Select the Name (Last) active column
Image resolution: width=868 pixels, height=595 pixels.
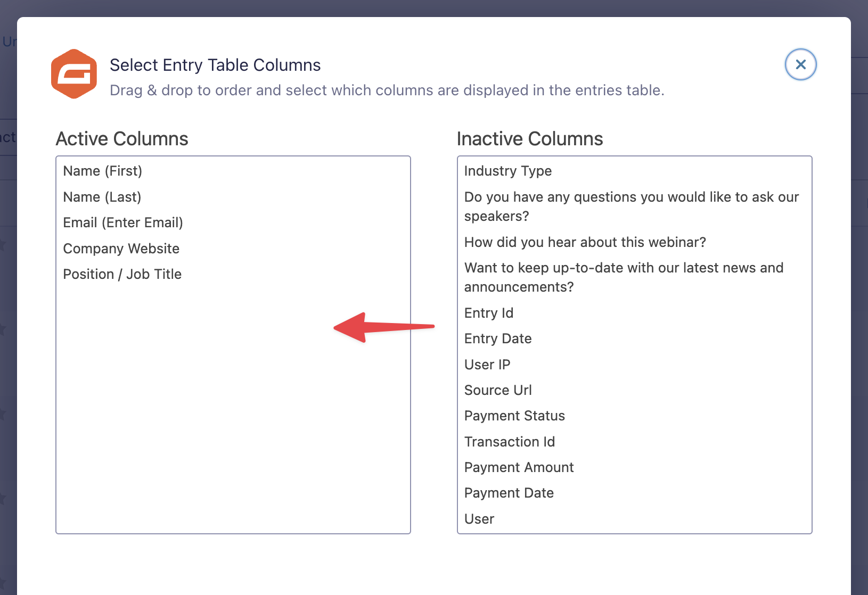coord(102,197)
